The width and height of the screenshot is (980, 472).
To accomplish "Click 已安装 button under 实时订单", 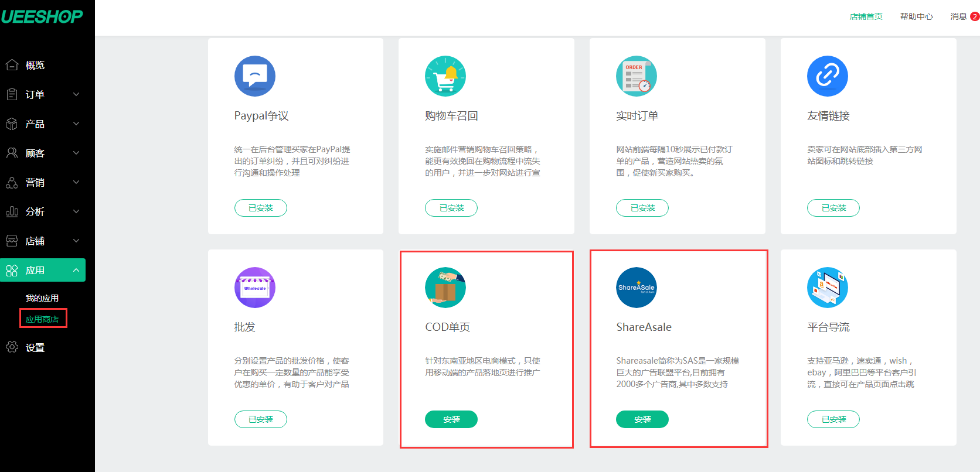I will [642, 208].
